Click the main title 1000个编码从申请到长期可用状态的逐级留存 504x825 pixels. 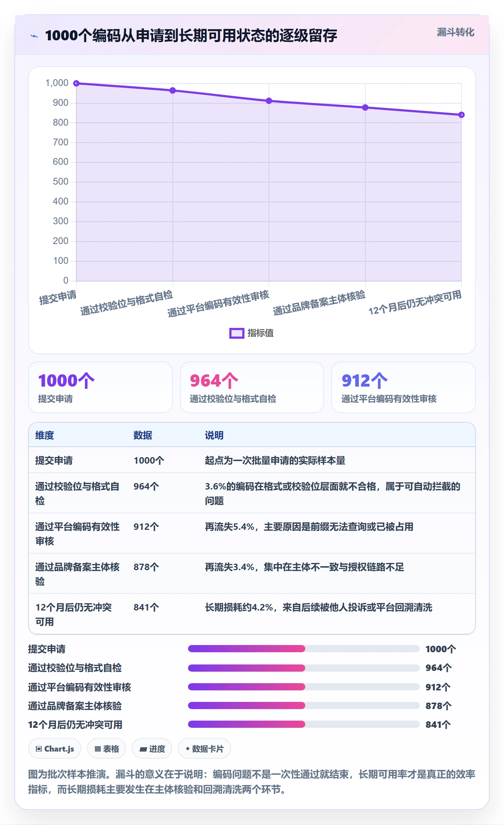[x=191, y=36]
